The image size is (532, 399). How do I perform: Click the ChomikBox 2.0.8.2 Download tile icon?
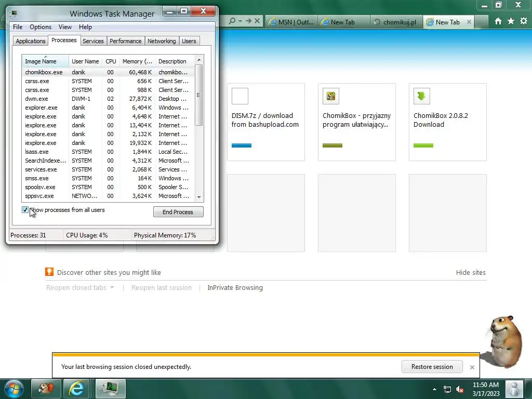click(422, 96)
